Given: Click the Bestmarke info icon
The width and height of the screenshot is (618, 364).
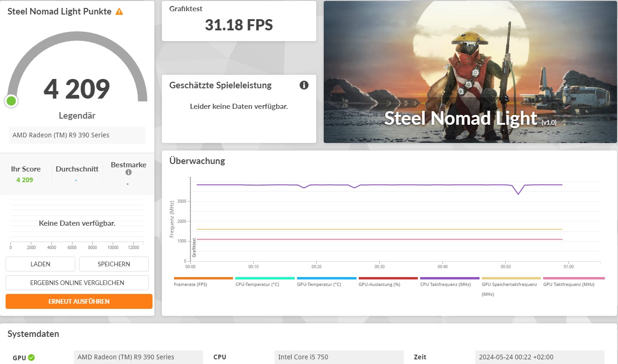Looking at the screenshot, I should coord(129,172).
